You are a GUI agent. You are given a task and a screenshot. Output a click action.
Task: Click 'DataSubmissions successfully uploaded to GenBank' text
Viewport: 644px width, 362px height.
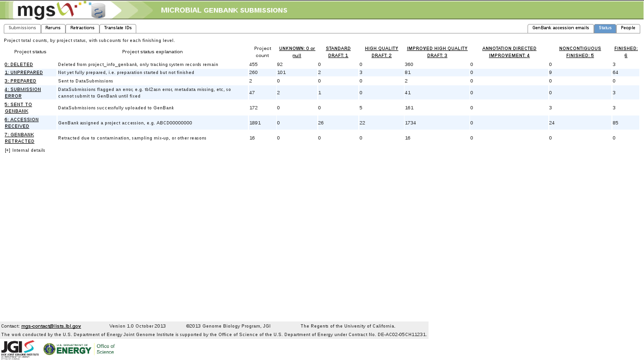click(x=116, y=108)
